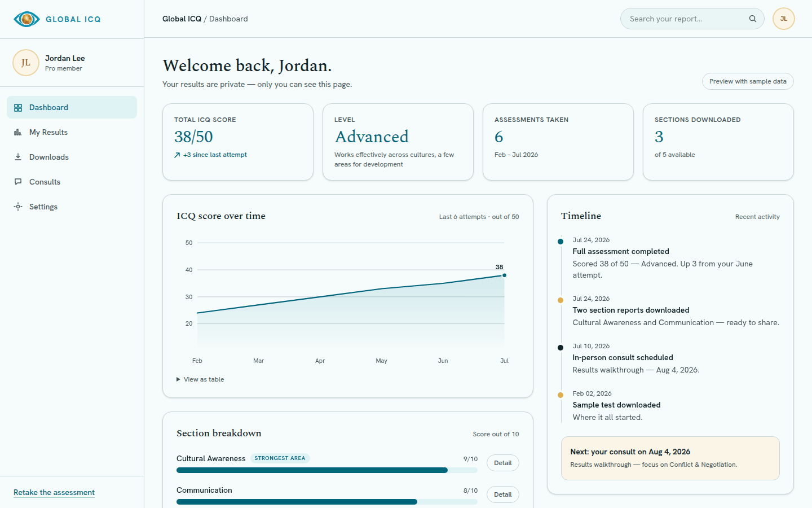Click the 'of 5 available' text
812x508 pixels.
click(675, 155)
